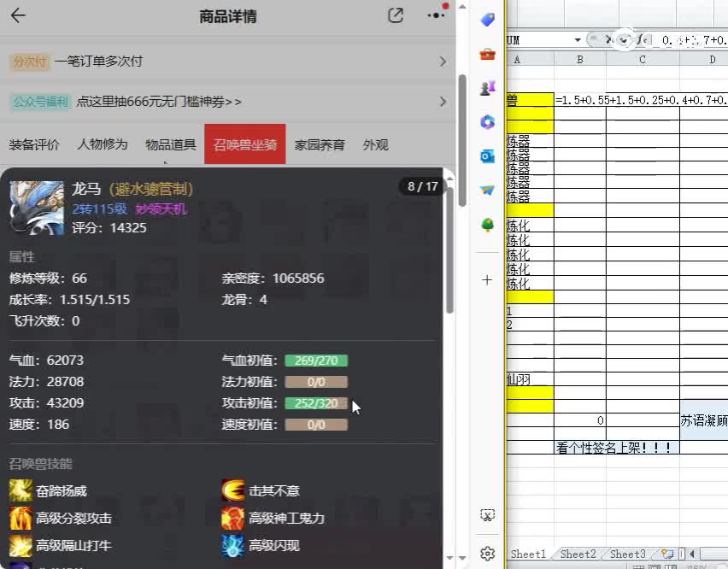Switch to the Sheet2 worksheet tab

pyautogui.click(x=578, y=554)
